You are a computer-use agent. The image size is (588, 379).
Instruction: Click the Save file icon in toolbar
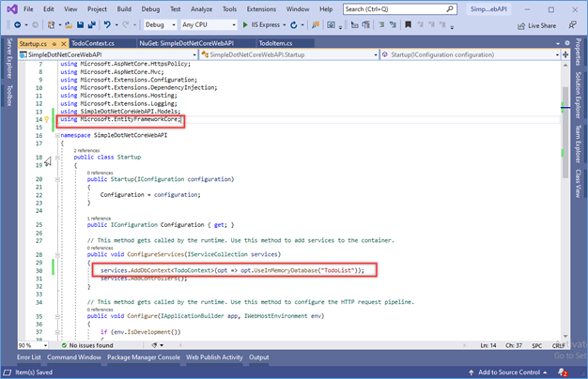pyautogui.click(x=80, y=25)
